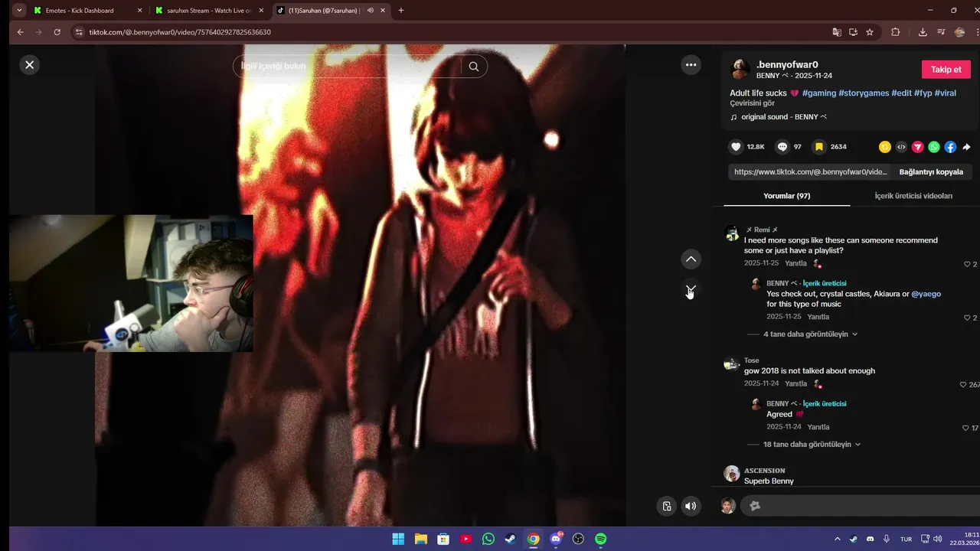Image resolution: width=980 pixels, height=551 pixels.
Task: Click the @yaego mention link
Action: pyautogui.click(x=926, y=294)
